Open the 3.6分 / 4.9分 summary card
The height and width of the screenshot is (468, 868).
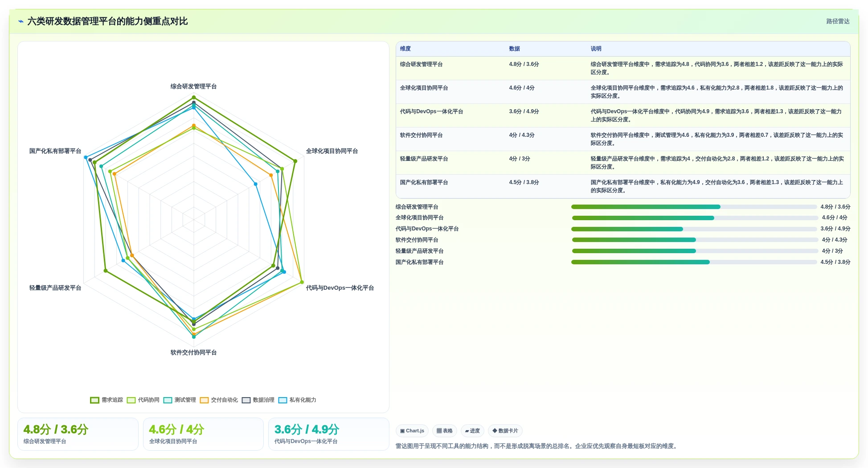(x=329, y=434)
